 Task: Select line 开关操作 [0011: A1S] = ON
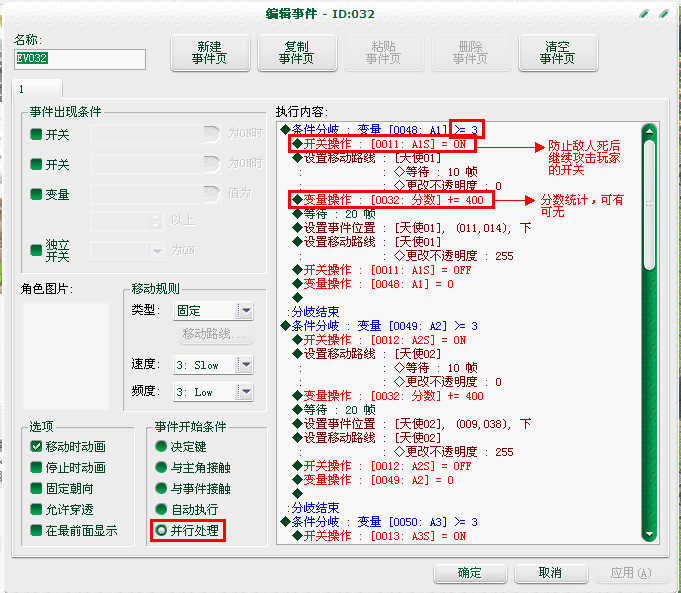(x=379, y=144)
